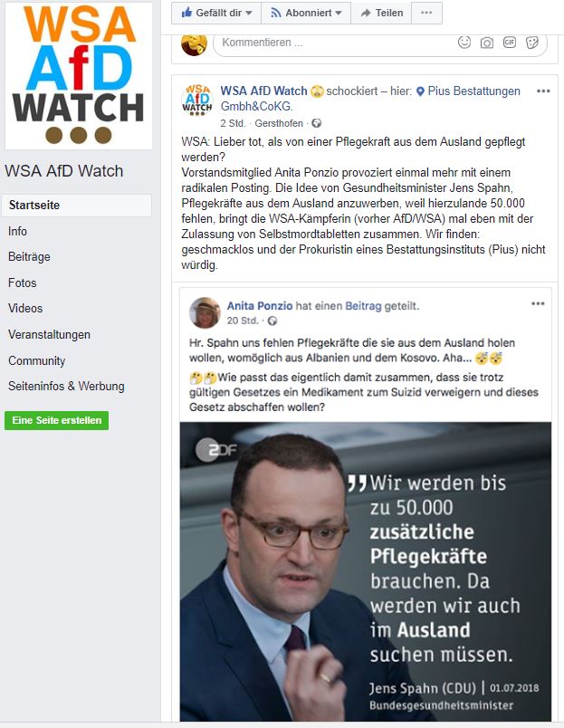Open the Jens Spahn ZDF quote image

point(366,571)
